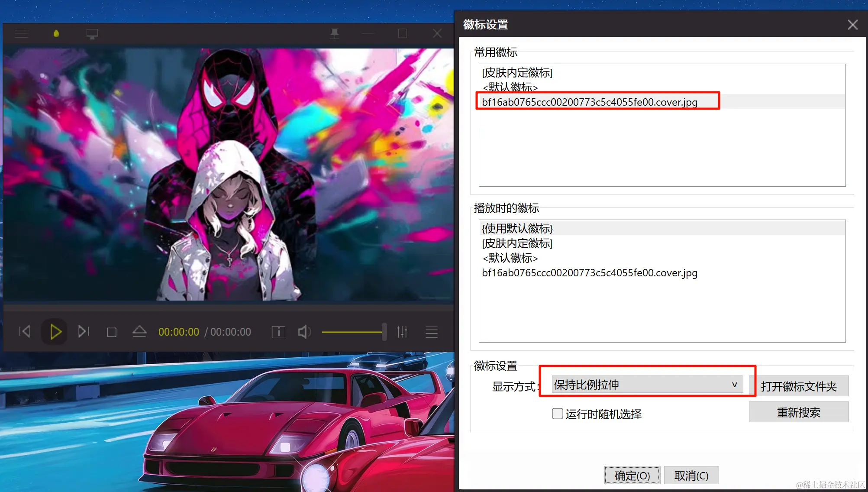Confirm with 确定(O) button
868x492 pixels.
point(632,476)
